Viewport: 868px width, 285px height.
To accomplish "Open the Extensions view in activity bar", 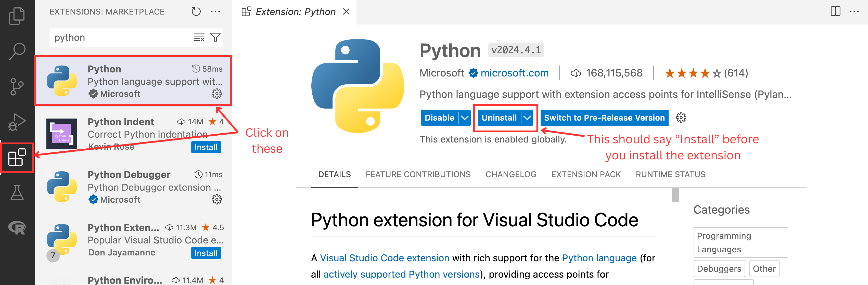I will (17, 157).
